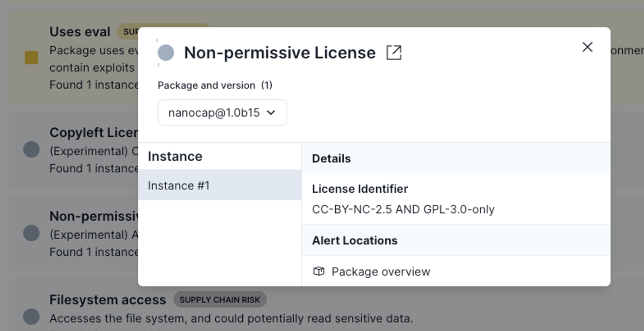Click the Filesystem access gray severity circle
Screen dimensions: 644x331
tap(31, 317)
